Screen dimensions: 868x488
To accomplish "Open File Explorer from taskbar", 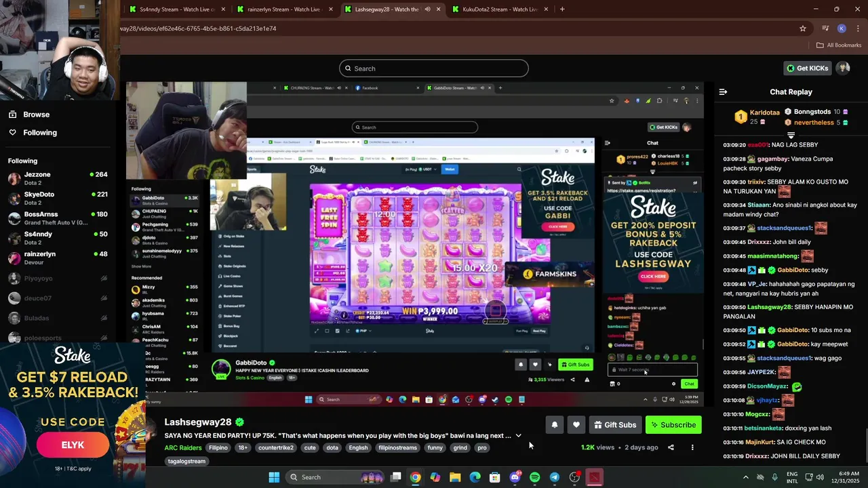I will (x=455, y=477).
